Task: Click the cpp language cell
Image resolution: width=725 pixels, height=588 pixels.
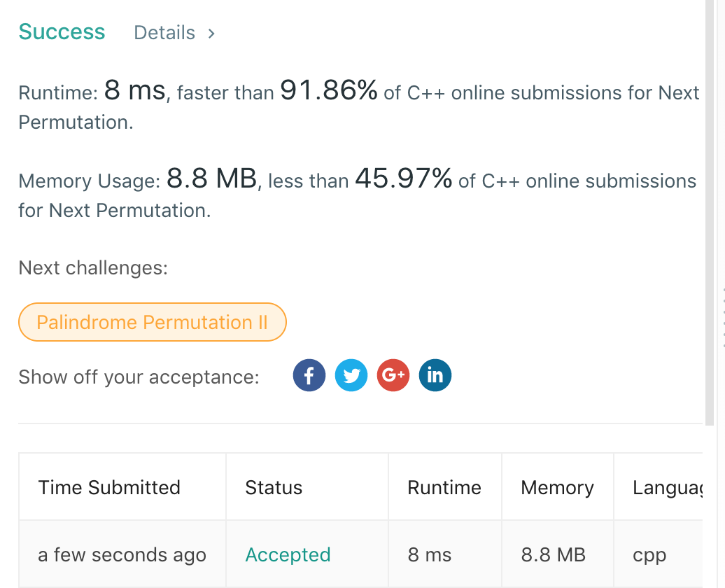Action: coord(649,555)
